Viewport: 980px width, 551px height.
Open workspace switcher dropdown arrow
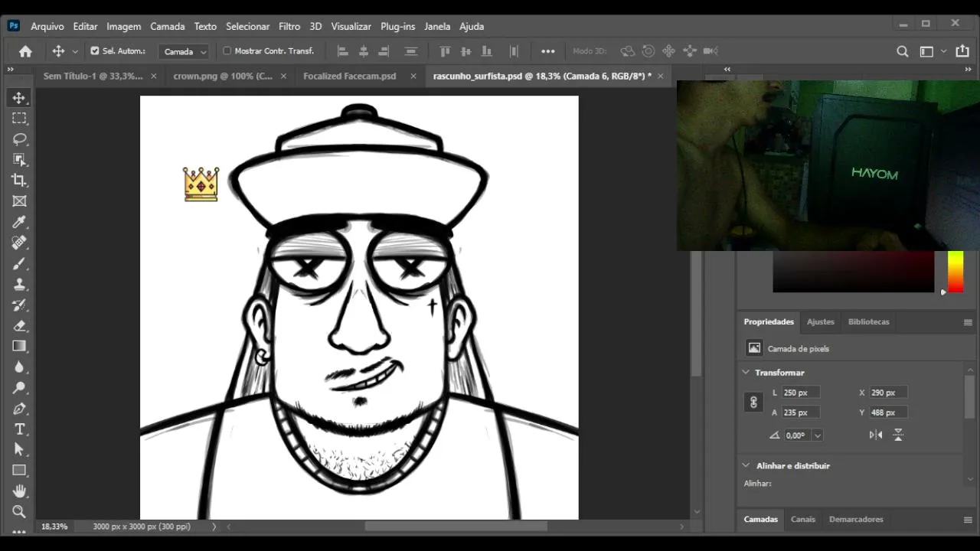tap(943, 51)
